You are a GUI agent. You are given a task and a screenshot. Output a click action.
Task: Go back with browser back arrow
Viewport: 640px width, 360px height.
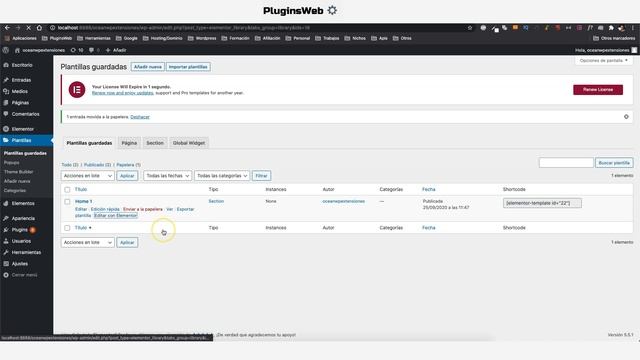[7, 28]
